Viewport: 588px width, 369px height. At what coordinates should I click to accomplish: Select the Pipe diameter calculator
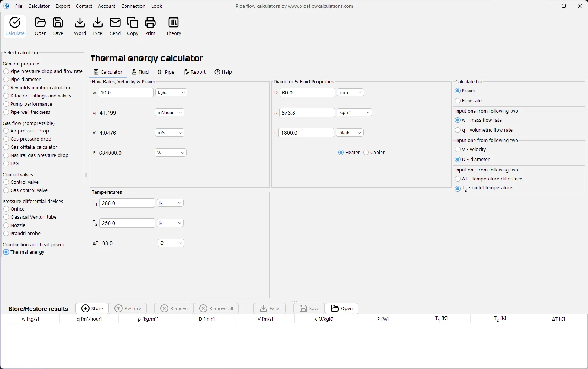(x=22, y=80)
